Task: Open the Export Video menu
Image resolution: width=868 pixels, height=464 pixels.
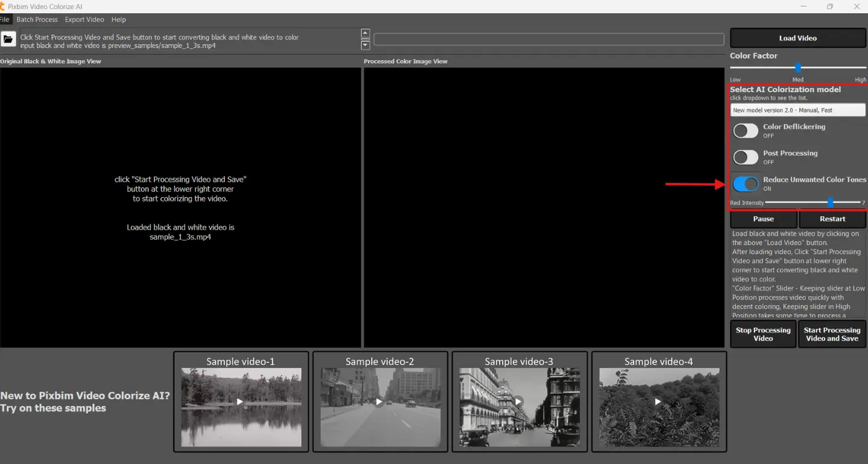Action: (x=84, y=20)
